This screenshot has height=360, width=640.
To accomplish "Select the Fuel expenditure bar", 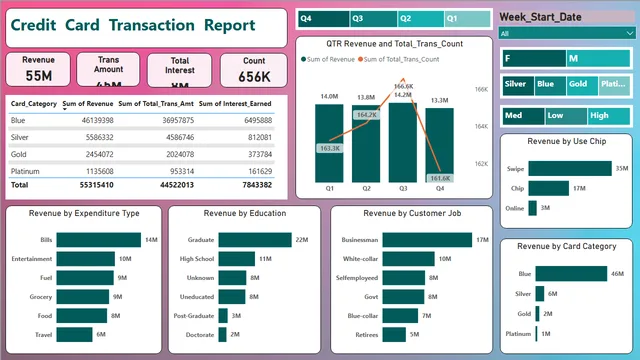I will pyautogui.click(x=85, y=278).
